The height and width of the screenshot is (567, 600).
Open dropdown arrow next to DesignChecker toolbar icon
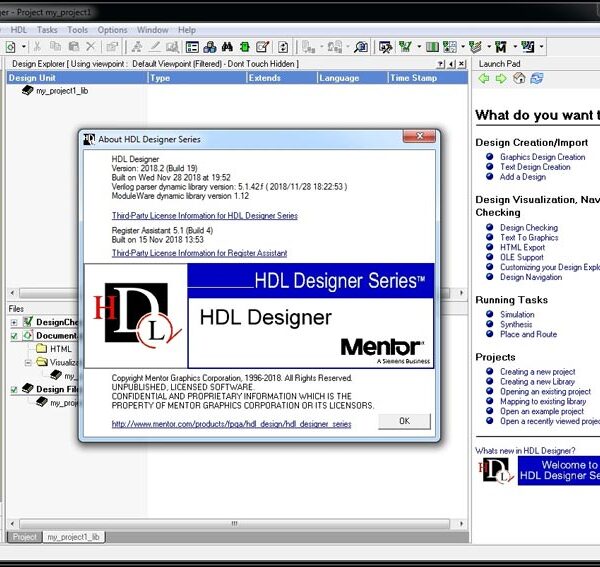(x=419, y=47)
